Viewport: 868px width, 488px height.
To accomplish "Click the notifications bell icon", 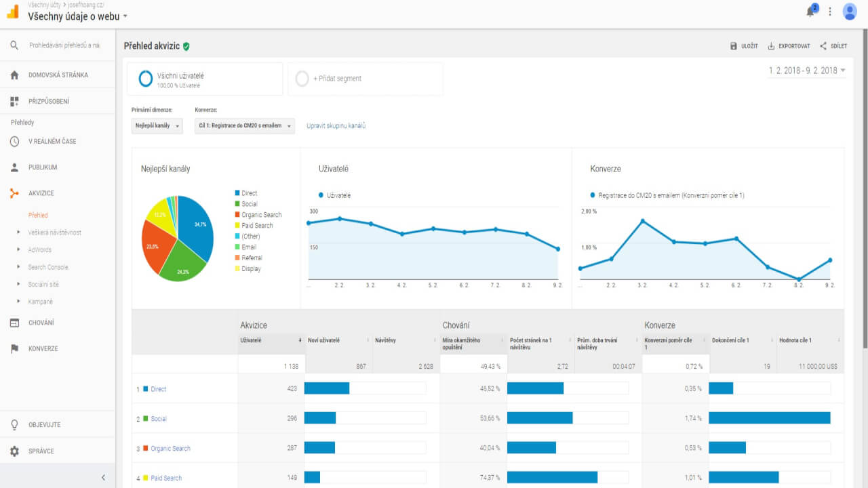I will click(x=810, y=11).
